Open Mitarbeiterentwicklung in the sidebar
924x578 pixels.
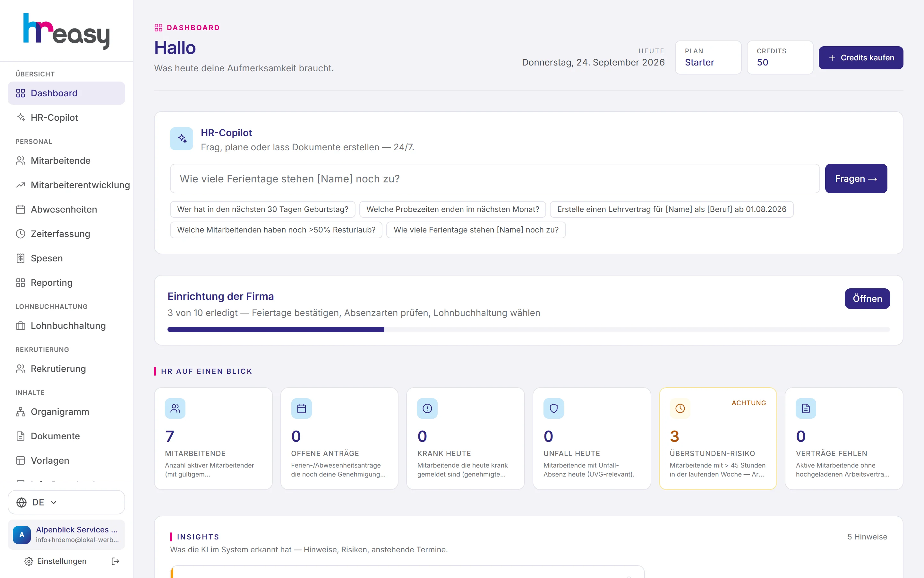pyautogui.click(x=66, y=185)
